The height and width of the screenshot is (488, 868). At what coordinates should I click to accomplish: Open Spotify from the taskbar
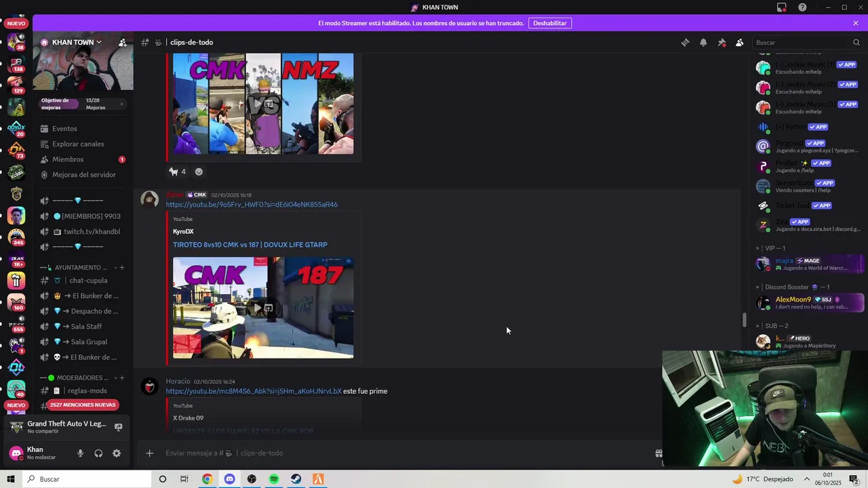pos(274,479)
